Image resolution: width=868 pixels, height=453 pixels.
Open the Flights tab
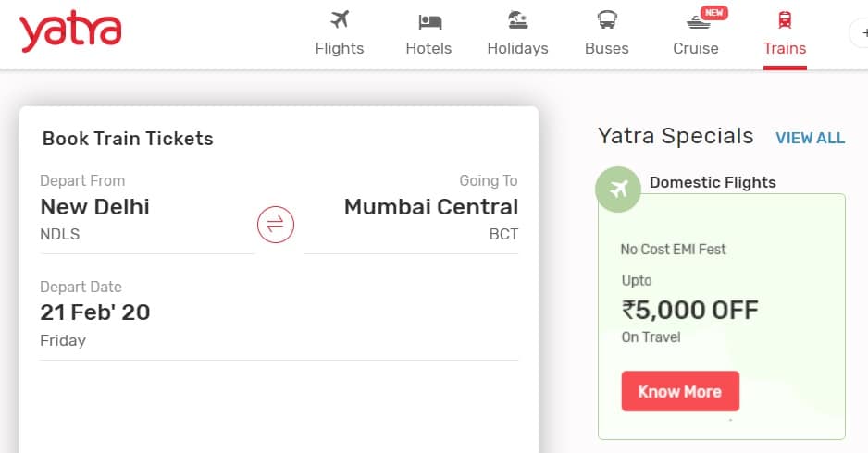[340, 48]
